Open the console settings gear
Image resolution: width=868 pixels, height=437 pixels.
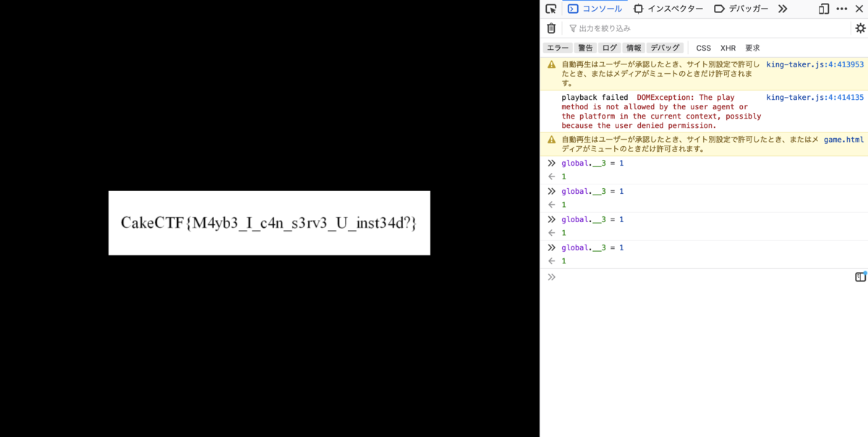pos(859,27)
